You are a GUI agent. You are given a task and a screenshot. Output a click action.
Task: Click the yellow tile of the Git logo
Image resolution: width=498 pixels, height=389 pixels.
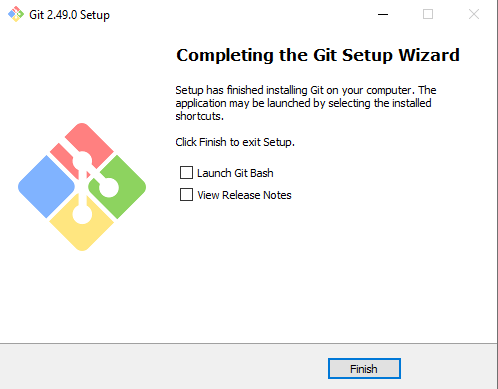[82, 224]
